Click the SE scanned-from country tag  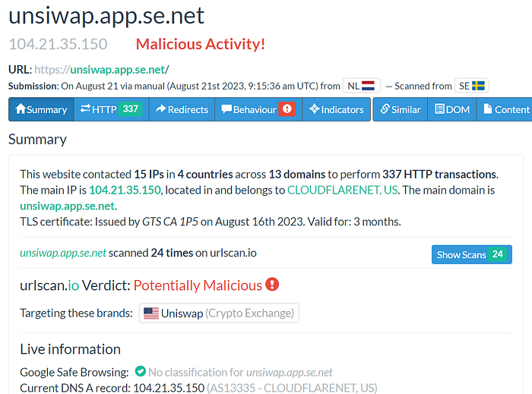[472, 86]
